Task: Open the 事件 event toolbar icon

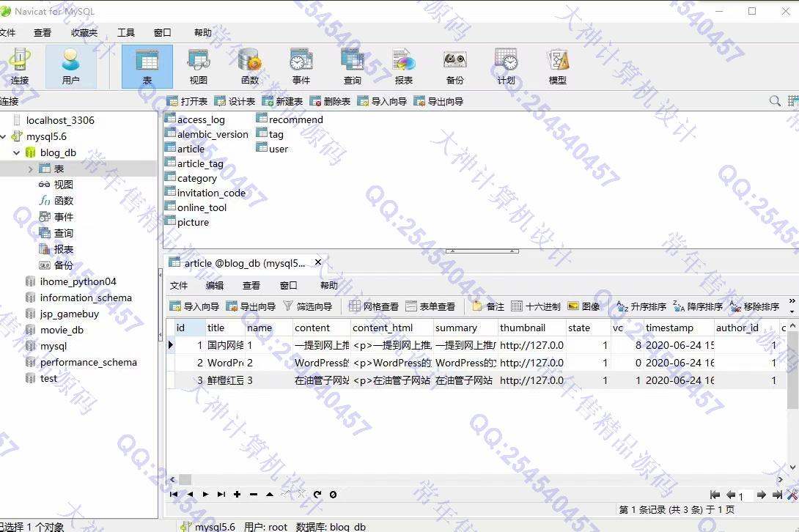Action: 301,67
